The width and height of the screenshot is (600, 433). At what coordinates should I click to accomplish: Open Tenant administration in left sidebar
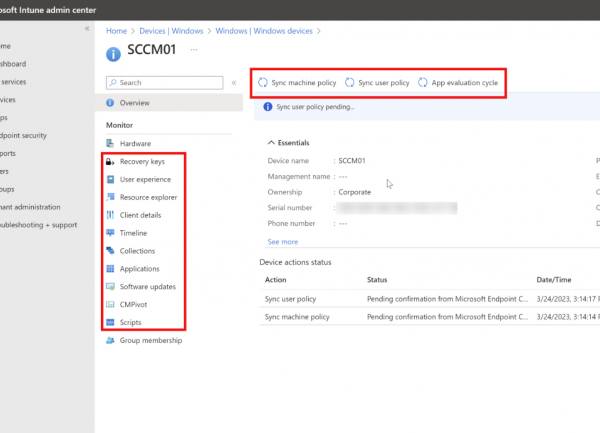pos(30,207)
